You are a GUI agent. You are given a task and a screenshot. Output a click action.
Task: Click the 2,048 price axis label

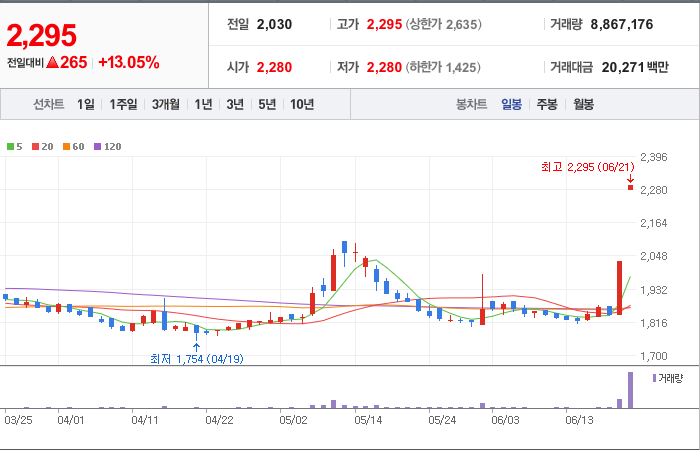pyautogui.click(x=654, y=256)
